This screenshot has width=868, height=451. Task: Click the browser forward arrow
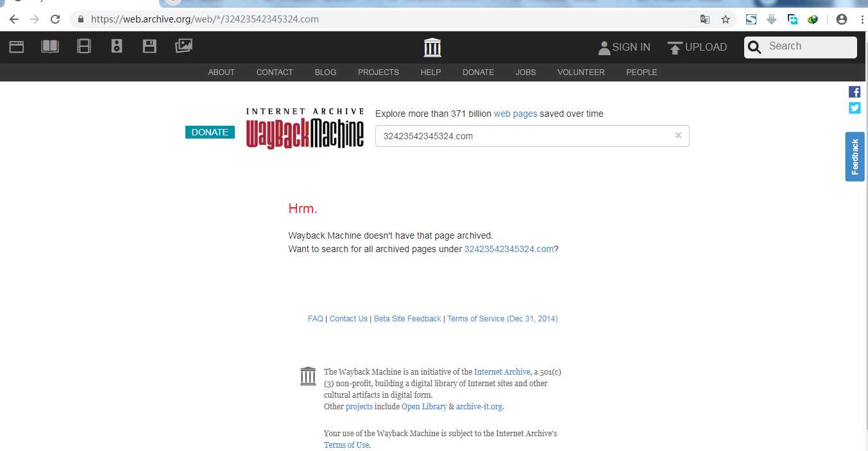35,19
